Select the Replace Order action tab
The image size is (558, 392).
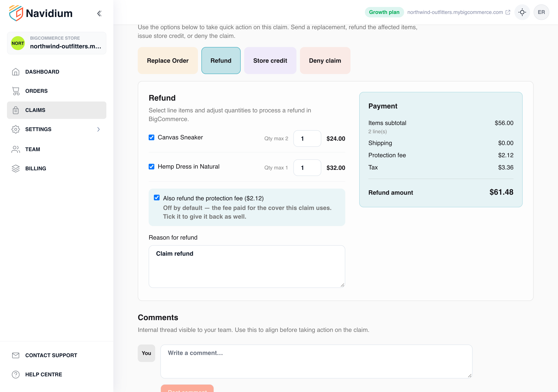click(168, 61)
